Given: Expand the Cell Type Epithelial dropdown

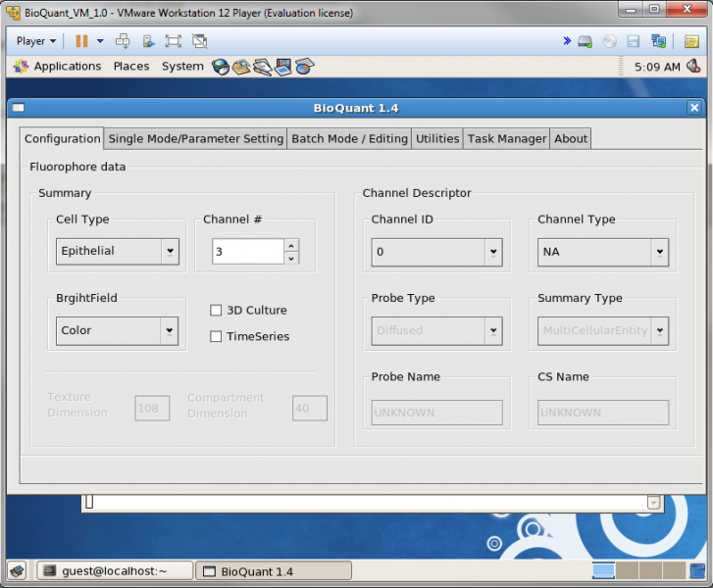Looking at the screenshot, I should (x=118, y=251).
